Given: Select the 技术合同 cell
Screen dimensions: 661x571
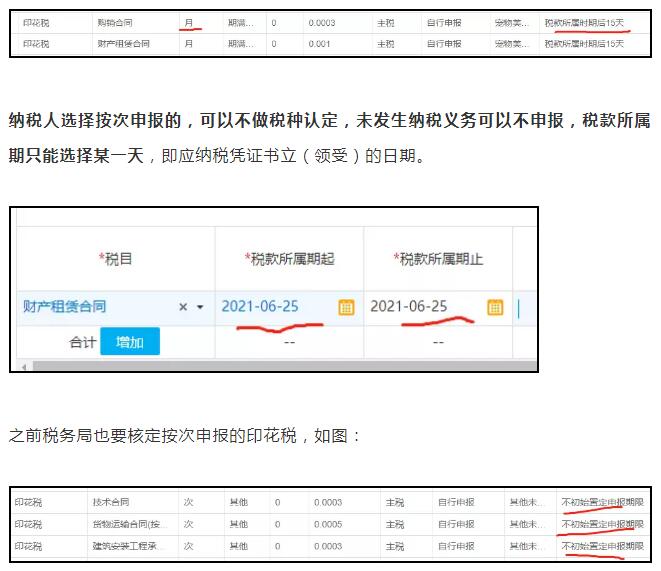Looking at the screenshot, I should tap(111, 502).
